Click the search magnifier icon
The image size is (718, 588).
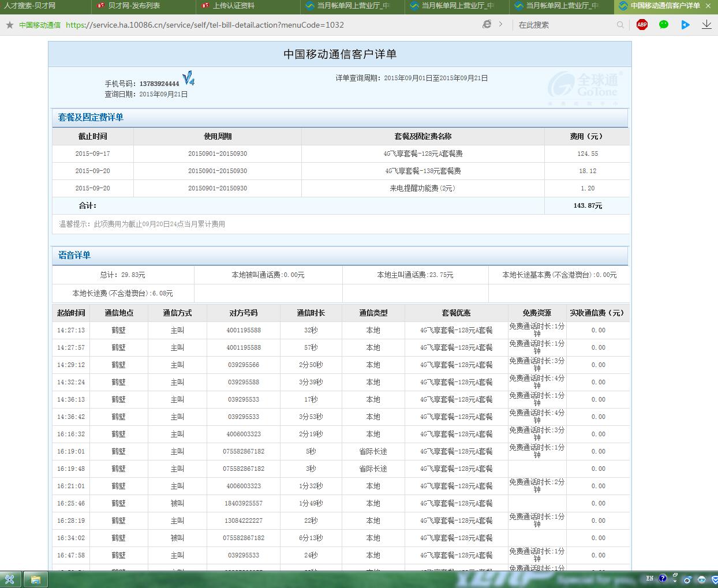pyautogui.click(x=620, y=25)
